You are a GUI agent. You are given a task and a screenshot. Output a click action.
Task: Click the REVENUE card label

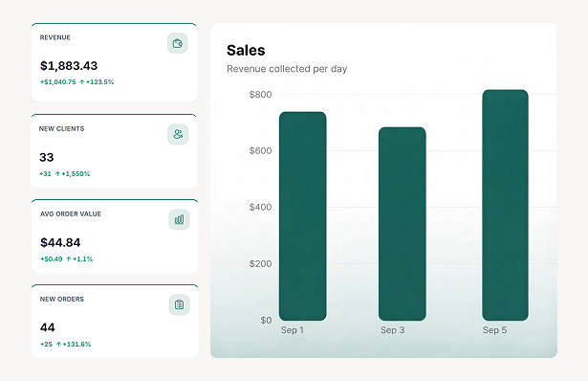(x=55, y=37)
